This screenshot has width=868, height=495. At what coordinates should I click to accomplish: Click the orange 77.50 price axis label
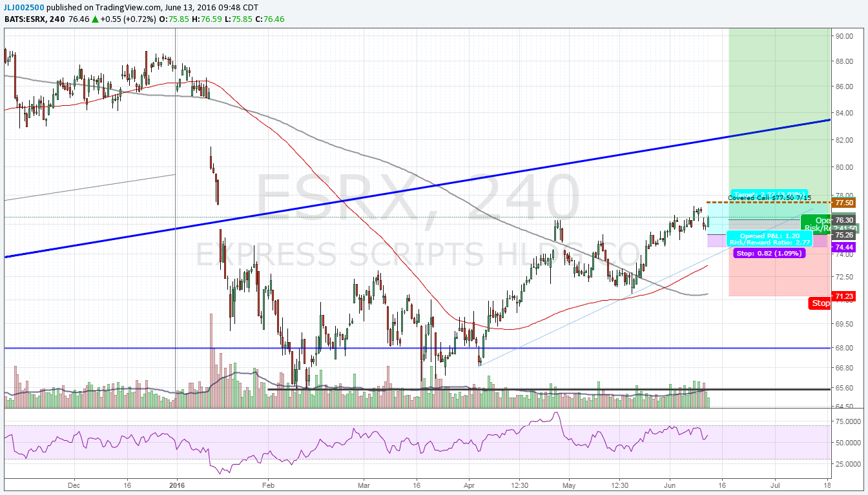844,203
